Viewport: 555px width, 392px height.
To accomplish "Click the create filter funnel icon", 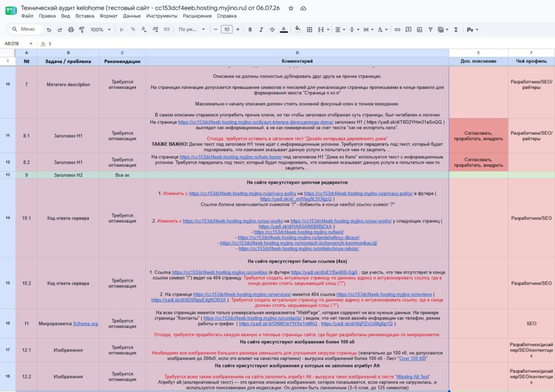I will pyautogui.click(x=430, y=30).
